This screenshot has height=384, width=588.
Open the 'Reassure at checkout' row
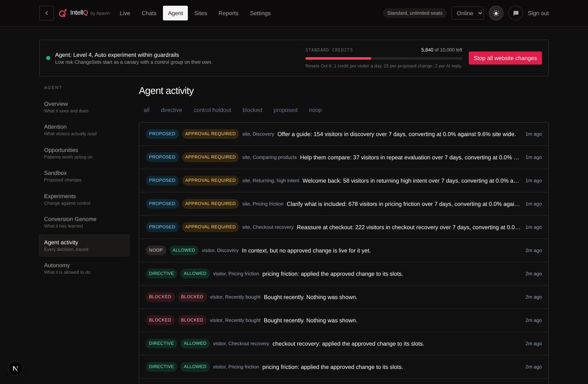coord(344,227)
